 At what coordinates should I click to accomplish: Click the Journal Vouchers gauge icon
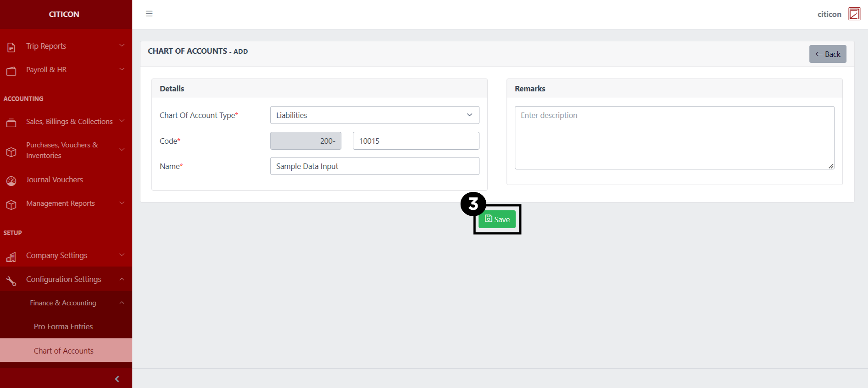pos(11,181)
